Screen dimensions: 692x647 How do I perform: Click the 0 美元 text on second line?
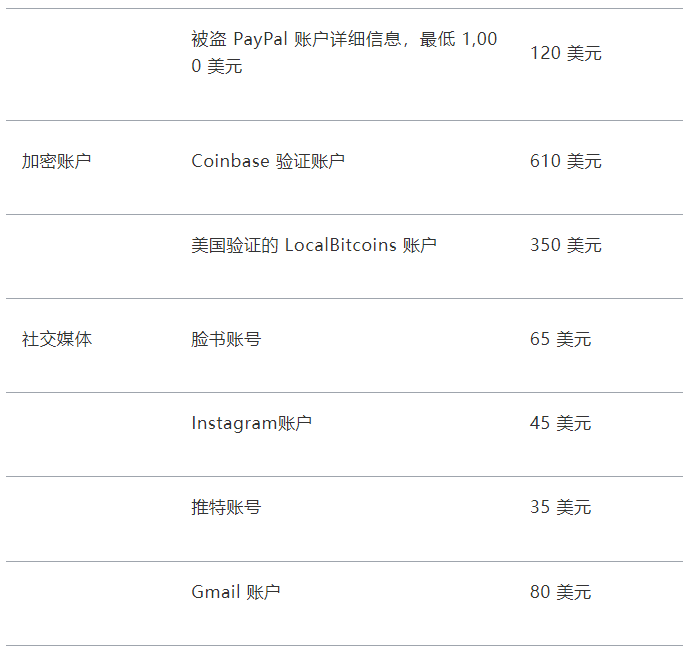(216, 67)
